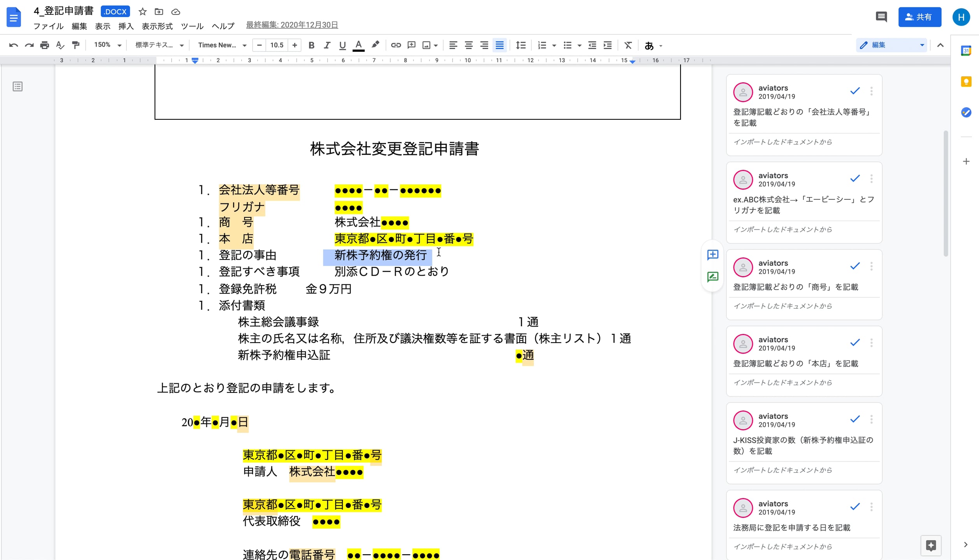Open the Times New Roman font dropdown

[x=222, y=45]
